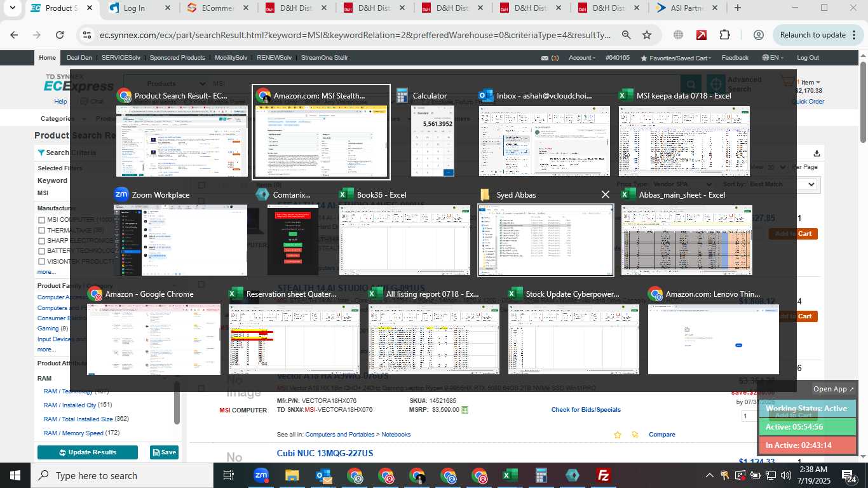Click the Feedback link
Image resolution: width=868 pixels, height=488 pixels.
pyautogui.click(x=735, y=58)
